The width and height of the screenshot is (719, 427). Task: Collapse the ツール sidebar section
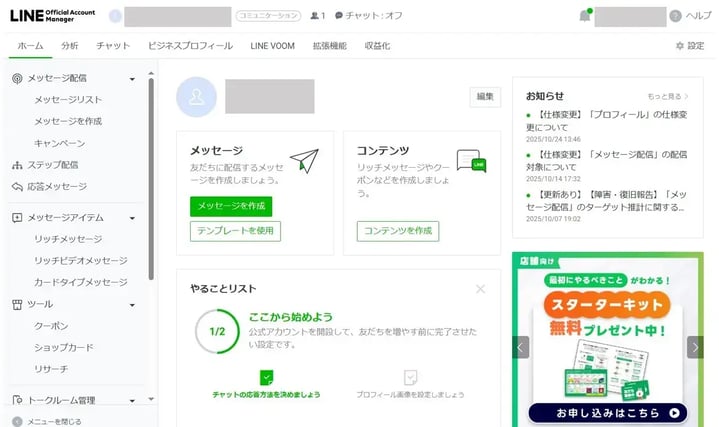[x=132, y=304]
